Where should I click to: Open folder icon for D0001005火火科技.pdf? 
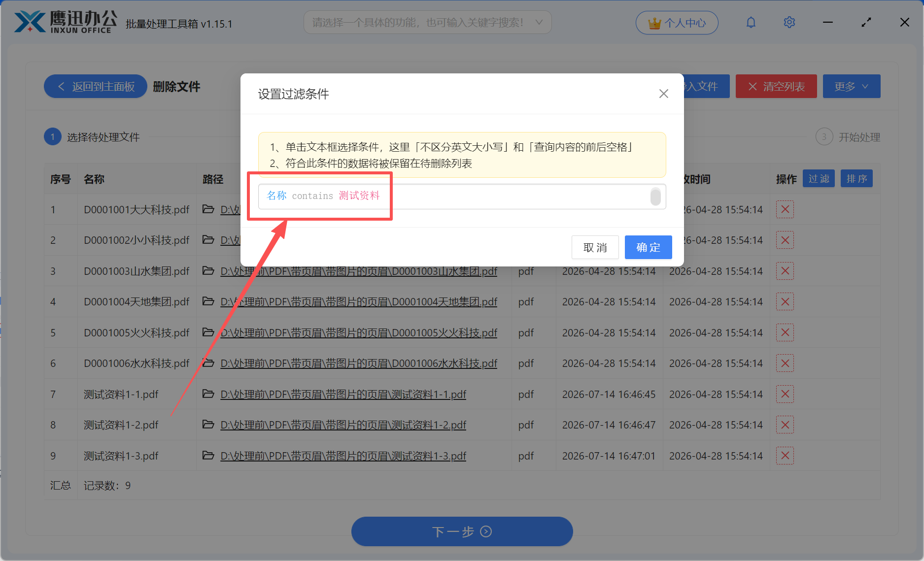click(x=208, y=332)
